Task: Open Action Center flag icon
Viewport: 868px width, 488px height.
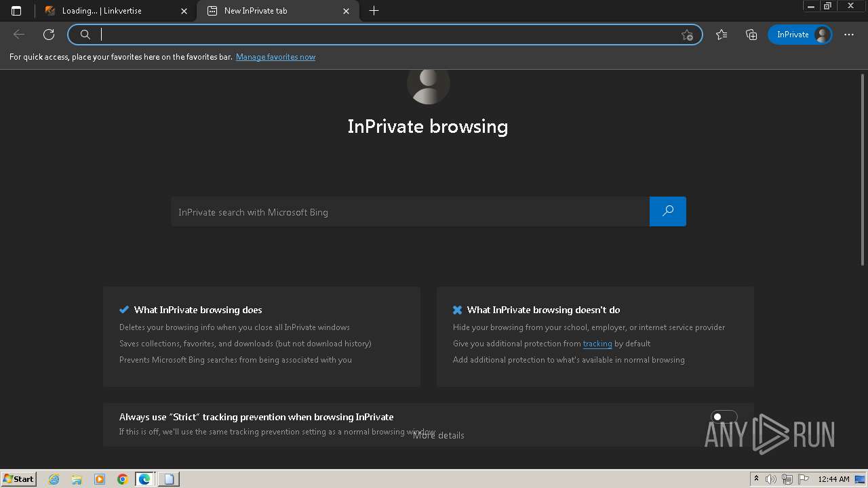Action: [802, 479]
